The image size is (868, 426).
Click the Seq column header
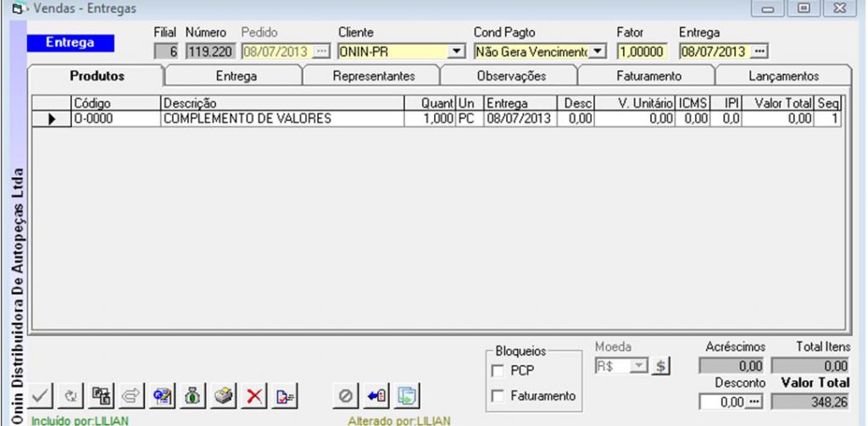[828, 103]
